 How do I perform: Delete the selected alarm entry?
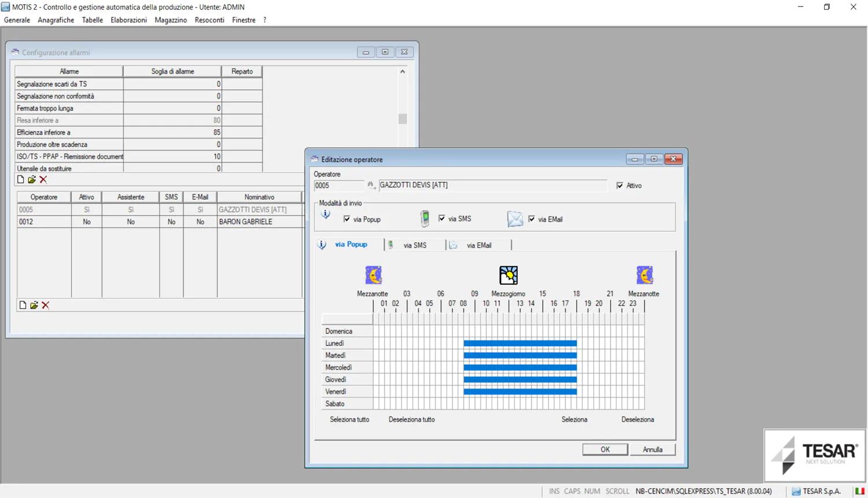pyautogui.click(x=43, y=180)
